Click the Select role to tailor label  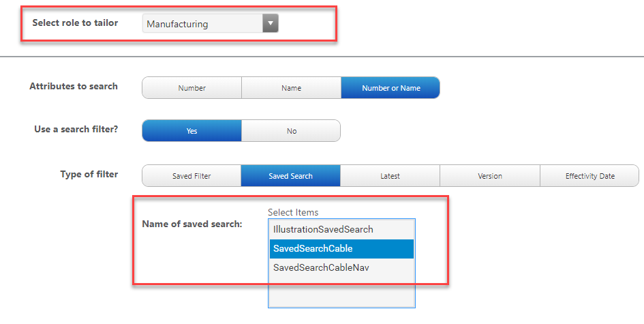[x=75, y=23]
